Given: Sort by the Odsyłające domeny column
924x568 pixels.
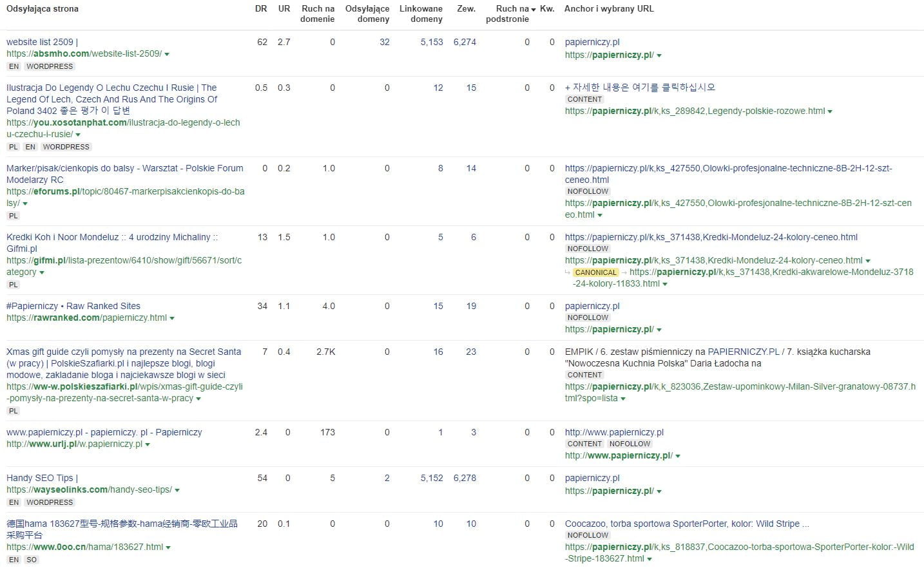Looking at the screenshot, I should (367, 14).
